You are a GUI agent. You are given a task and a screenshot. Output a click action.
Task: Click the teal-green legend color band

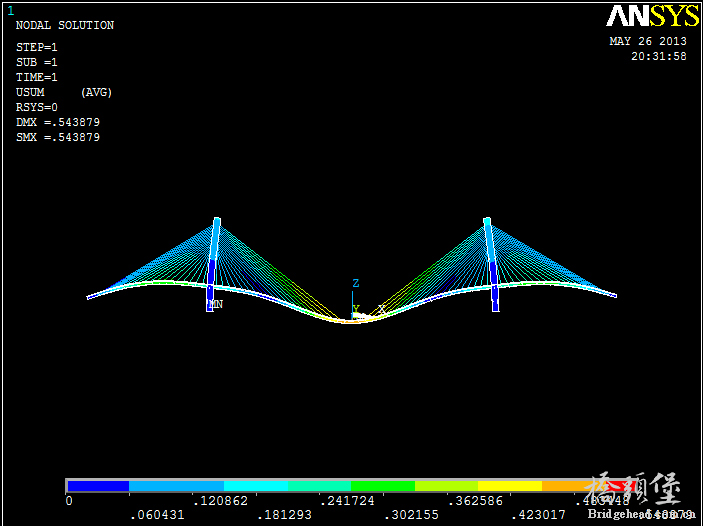pos(319,486)
